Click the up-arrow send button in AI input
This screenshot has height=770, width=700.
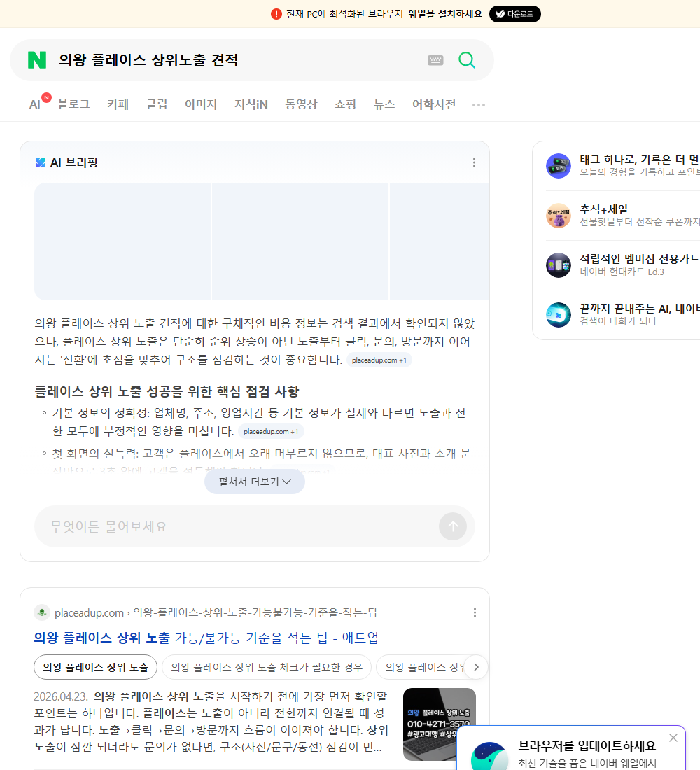point(453,526)
